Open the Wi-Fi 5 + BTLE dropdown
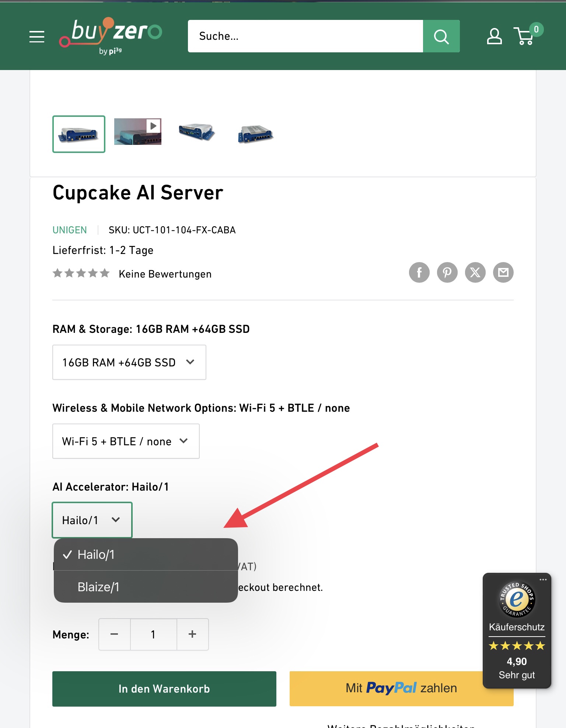The width and height of the screenshot is (566, 728). [x=126, y=441]
